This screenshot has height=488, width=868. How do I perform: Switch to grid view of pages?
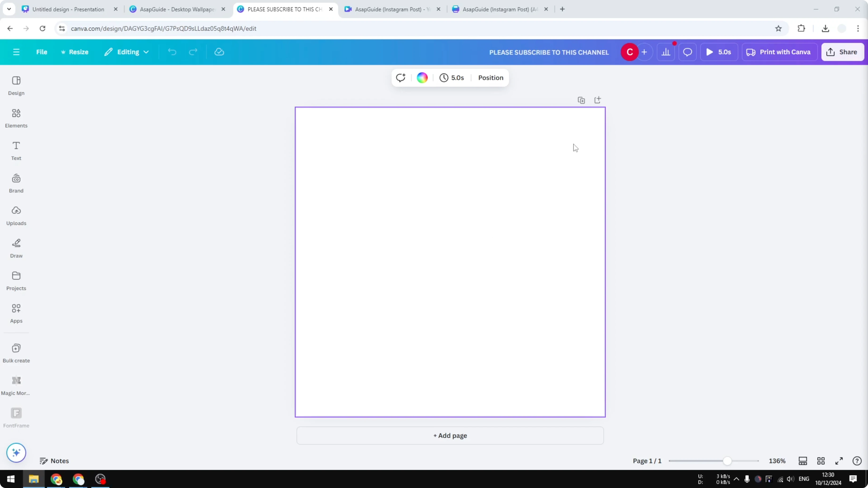point(821,461)
